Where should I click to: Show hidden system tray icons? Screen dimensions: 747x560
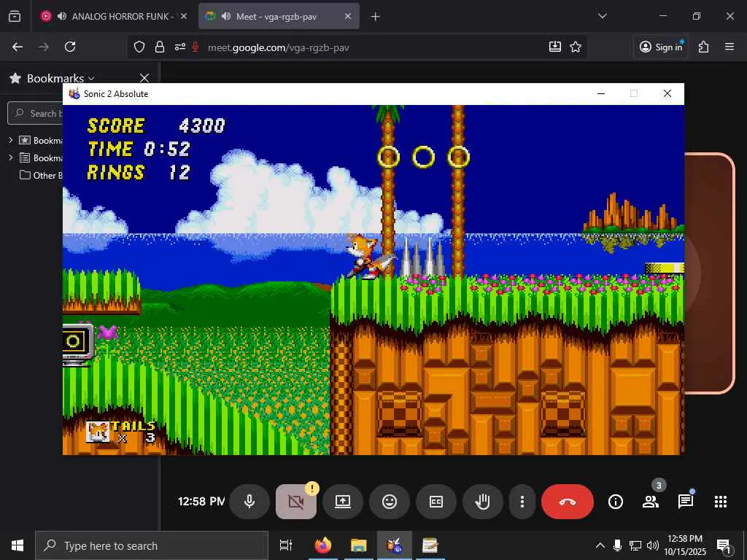pos(600,545)
